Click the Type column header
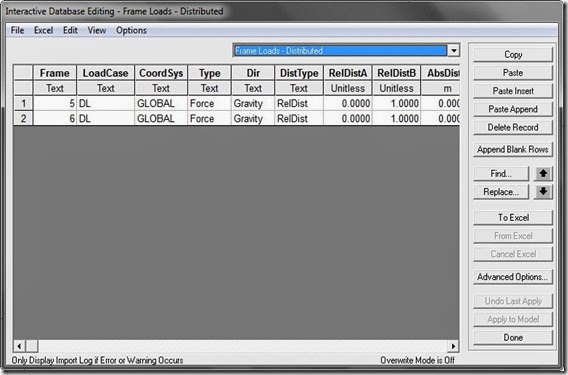The width and height of the screenshot is (568, 375). pyautogui.click(x=209, y=73)
